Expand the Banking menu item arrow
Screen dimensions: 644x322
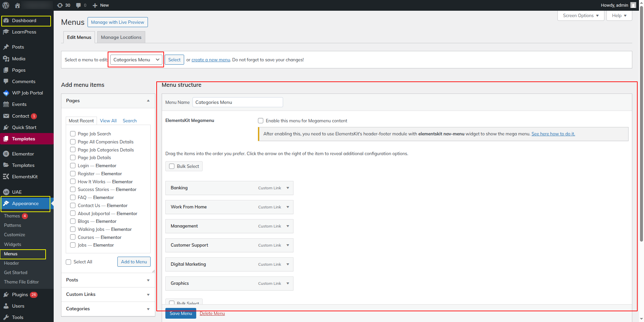(x=288, y=188)
